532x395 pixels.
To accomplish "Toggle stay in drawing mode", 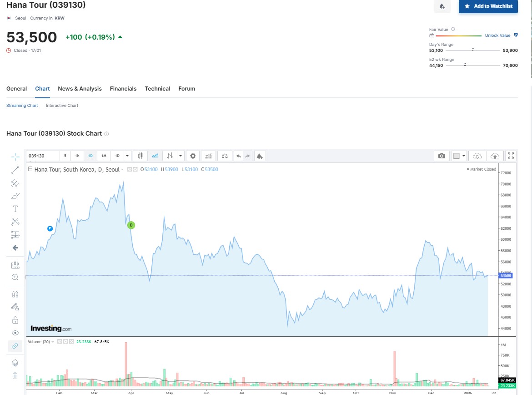I will [15, 307].
